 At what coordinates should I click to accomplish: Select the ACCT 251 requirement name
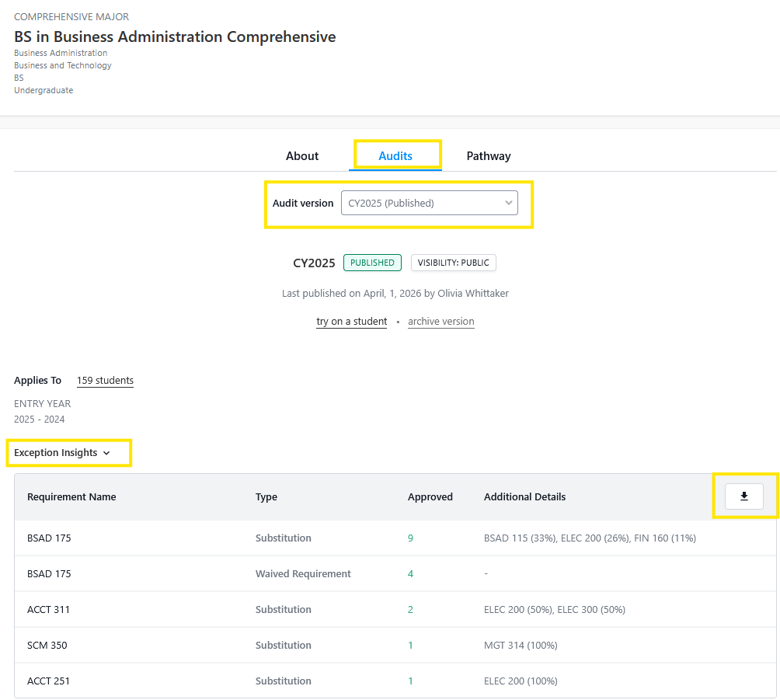click(x=48, y=681)
